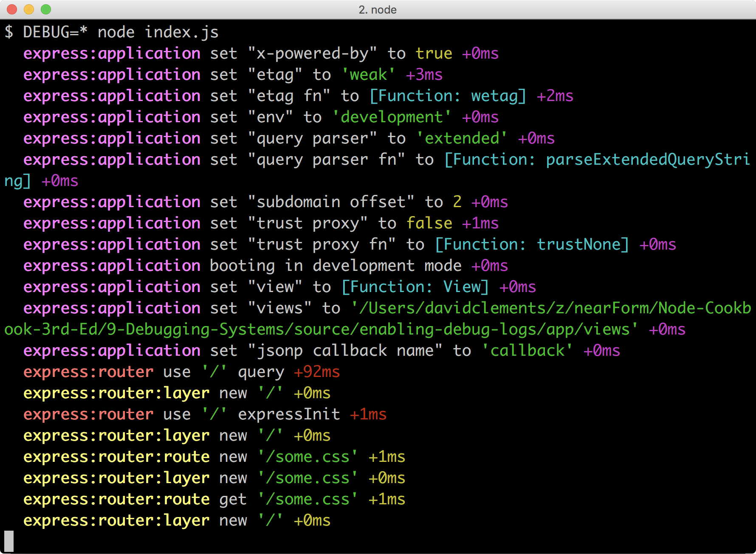Select the "[Function: wetag]" text
Image resolution: width=756 pixels, height=554 pixels.
448,96
